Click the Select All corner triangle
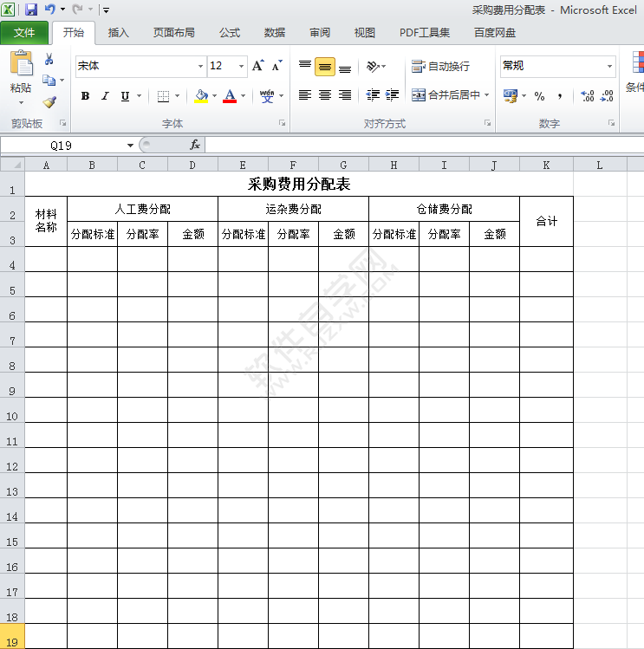The image size is (644, 649). (13, 165)
